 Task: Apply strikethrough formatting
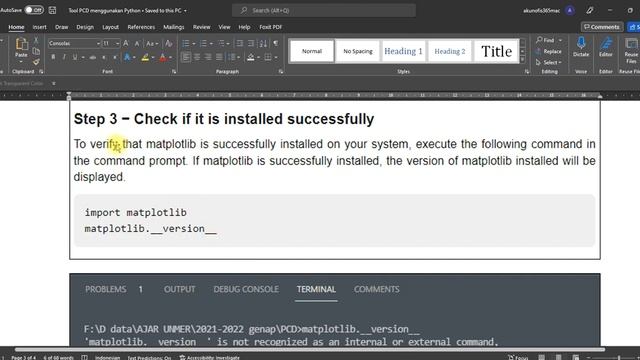click(93, 58)
